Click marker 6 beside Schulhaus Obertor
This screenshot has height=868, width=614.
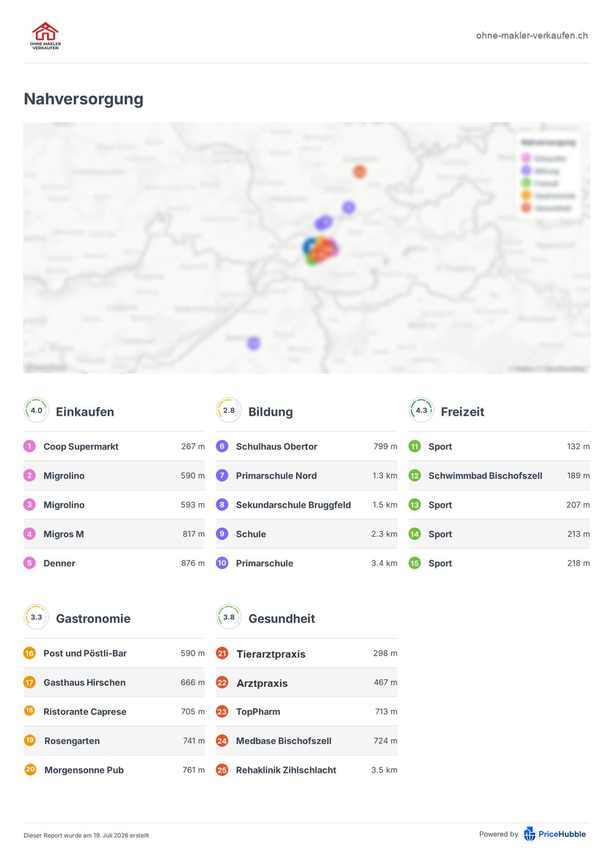click(x=222, y=446)
